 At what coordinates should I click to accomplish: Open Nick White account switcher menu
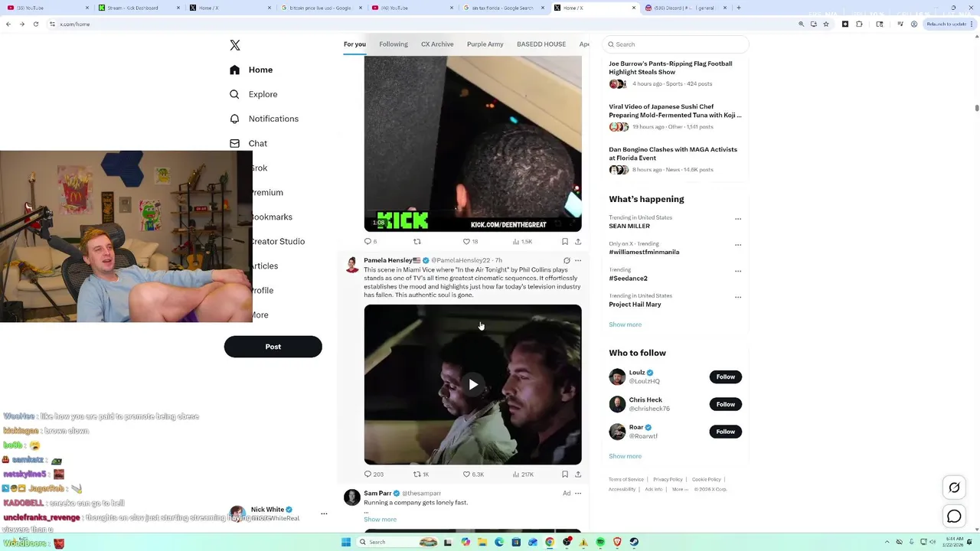(325, 514)
